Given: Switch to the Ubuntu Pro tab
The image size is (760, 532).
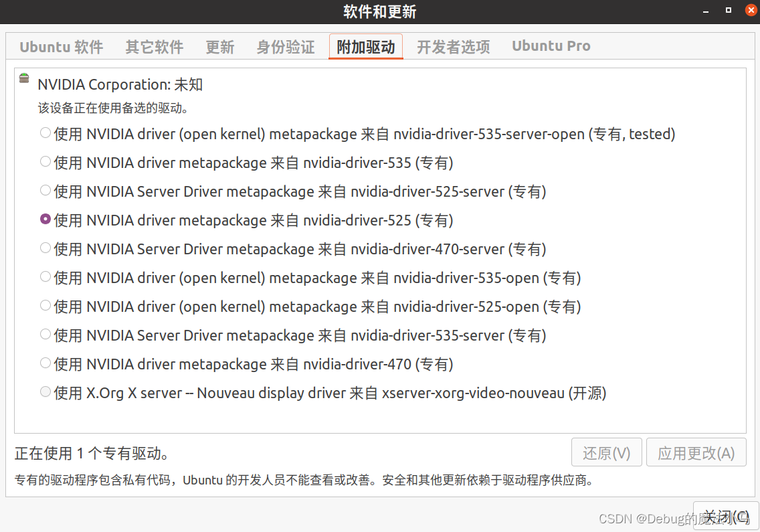Looking at the screenshot, I should pos(551,46).
